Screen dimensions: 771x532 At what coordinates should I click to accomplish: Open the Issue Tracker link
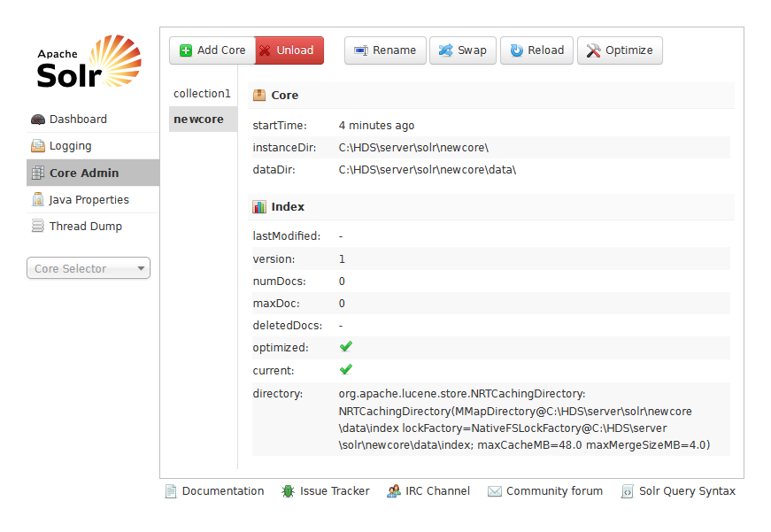(x=326, y=491)
